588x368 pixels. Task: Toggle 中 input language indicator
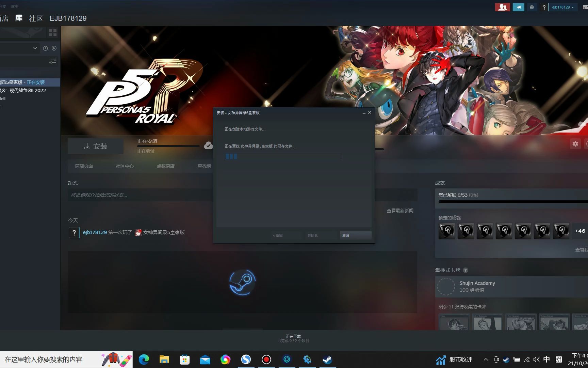pyautogui.click(x=546, y=359)
